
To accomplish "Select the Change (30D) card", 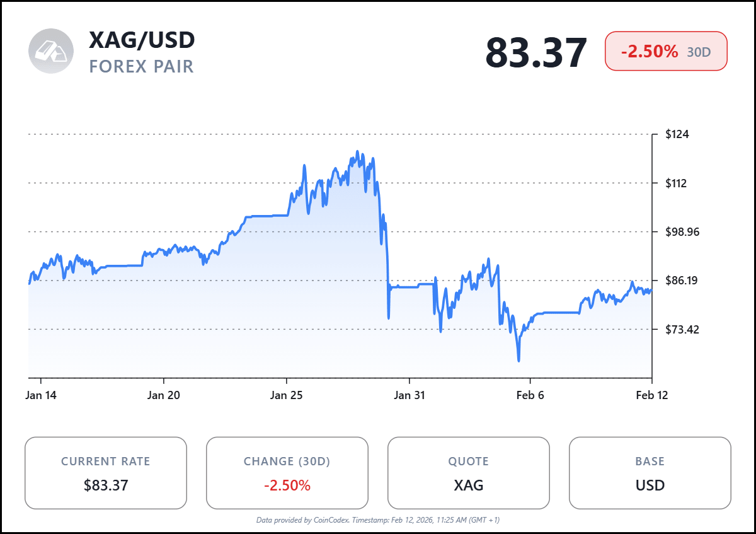I will (287, 473).
